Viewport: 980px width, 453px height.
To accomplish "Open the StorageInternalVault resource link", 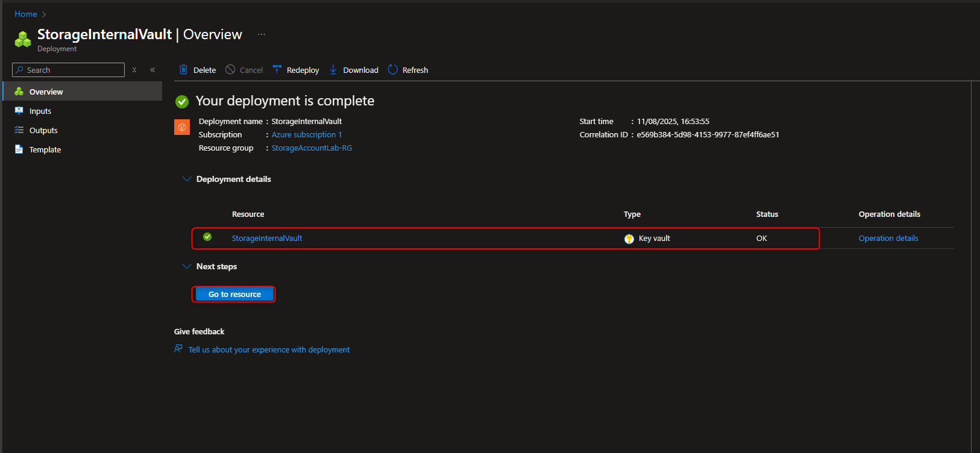I will tap(267, 239).
